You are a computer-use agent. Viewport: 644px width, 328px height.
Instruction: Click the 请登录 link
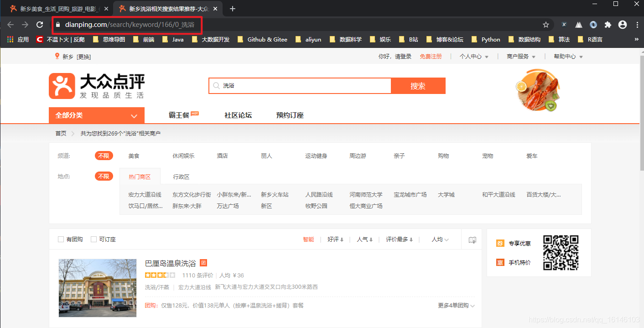(403, 57)
